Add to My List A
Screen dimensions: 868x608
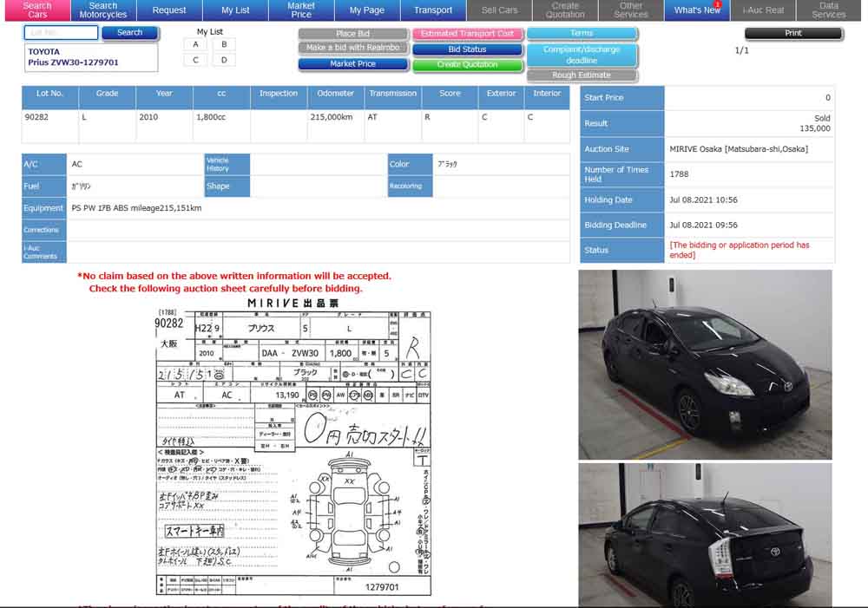(195, 44)
